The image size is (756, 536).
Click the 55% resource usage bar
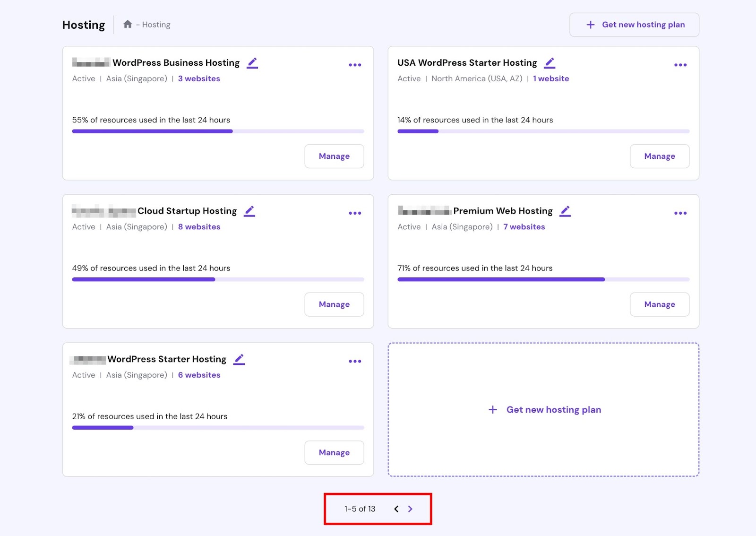218,131
